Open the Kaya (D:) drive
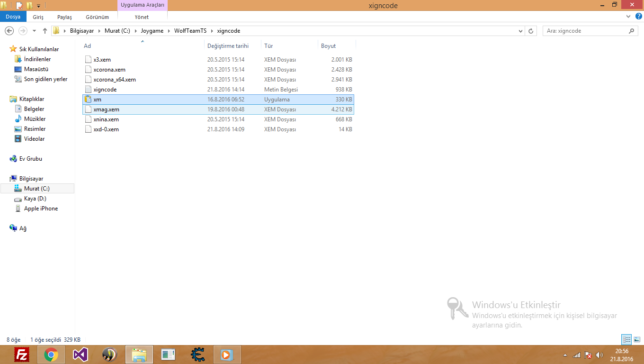 (x=35, y=199)
